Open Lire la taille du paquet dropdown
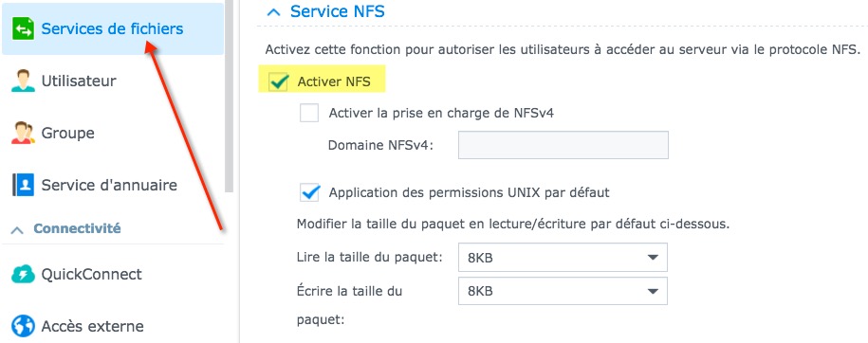 click(563, 258)
